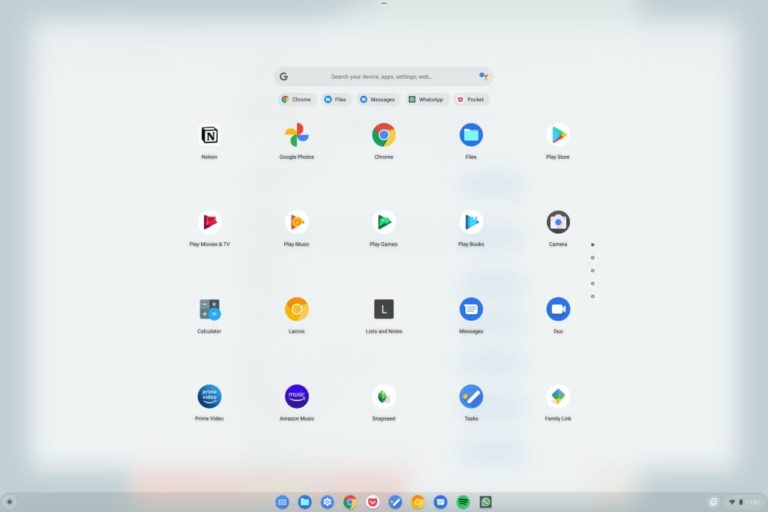Launch orange Lacros icon on the shelf
Screen dimensions: 768x512
tap(417, 502)
